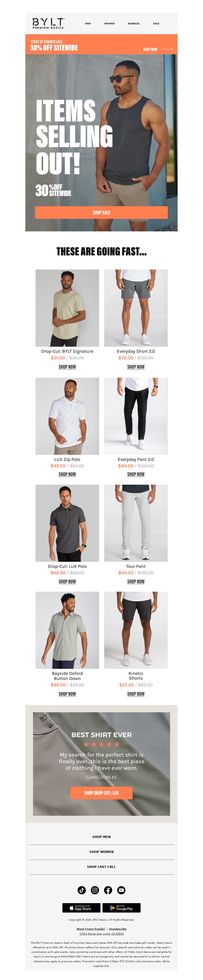This screenshot has width=203, height=980.
Task: Click the Unsubscribe link
Action: (118, 929)
